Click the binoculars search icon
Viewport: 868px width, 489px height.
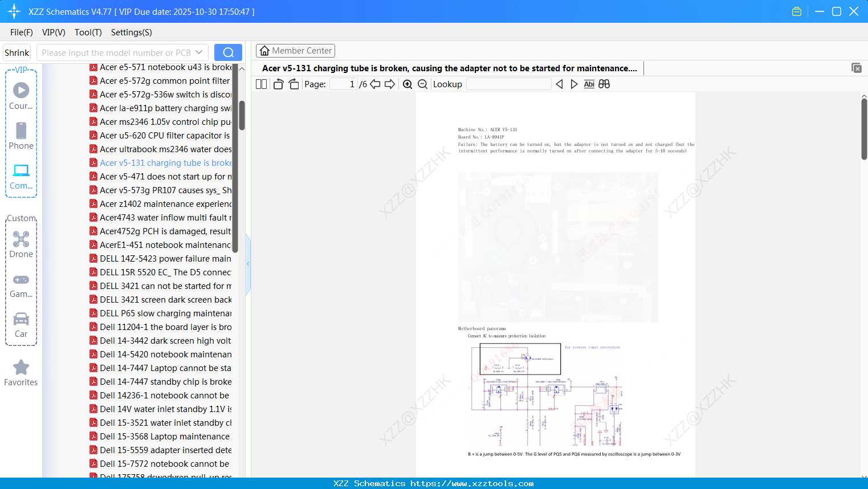pyautogui.click(x=604, y=84)
